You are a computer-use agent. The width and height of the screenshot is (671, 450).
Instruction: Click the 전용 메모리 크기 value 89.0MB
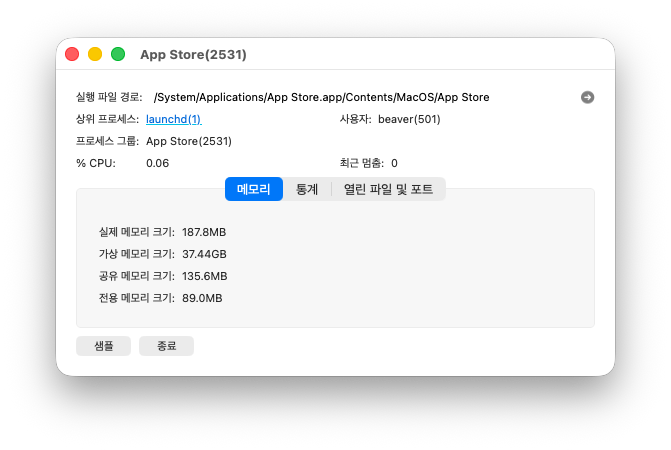pyautogui.click(x=202, y=298)
